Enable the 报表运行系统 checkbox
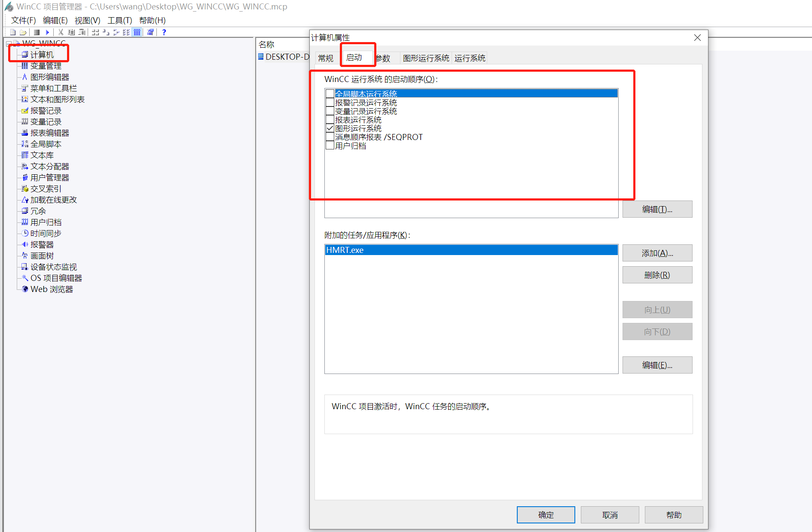The width and height of the screenshot is (812, 532). point(330,119)
